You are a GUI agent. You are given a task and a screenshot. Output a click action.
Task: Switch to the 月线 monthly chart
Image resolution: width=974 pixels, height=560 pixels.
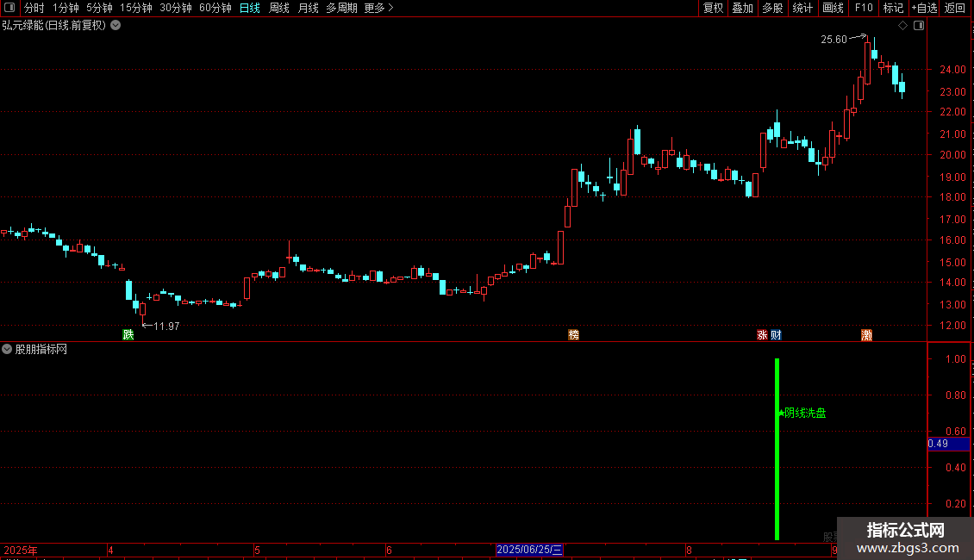pyautogui.click(x=308, y=8)
